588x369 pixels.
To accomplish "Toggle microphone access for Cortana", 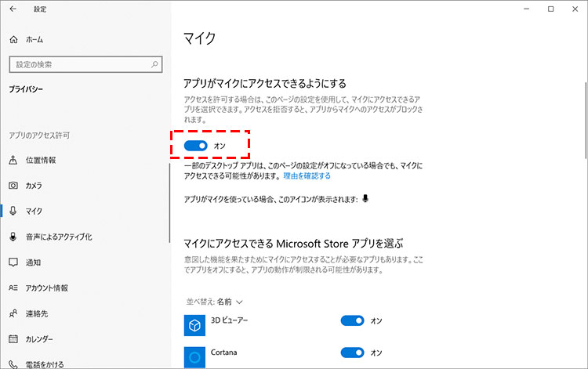I will pyautogui.click(x=353, y=353).
